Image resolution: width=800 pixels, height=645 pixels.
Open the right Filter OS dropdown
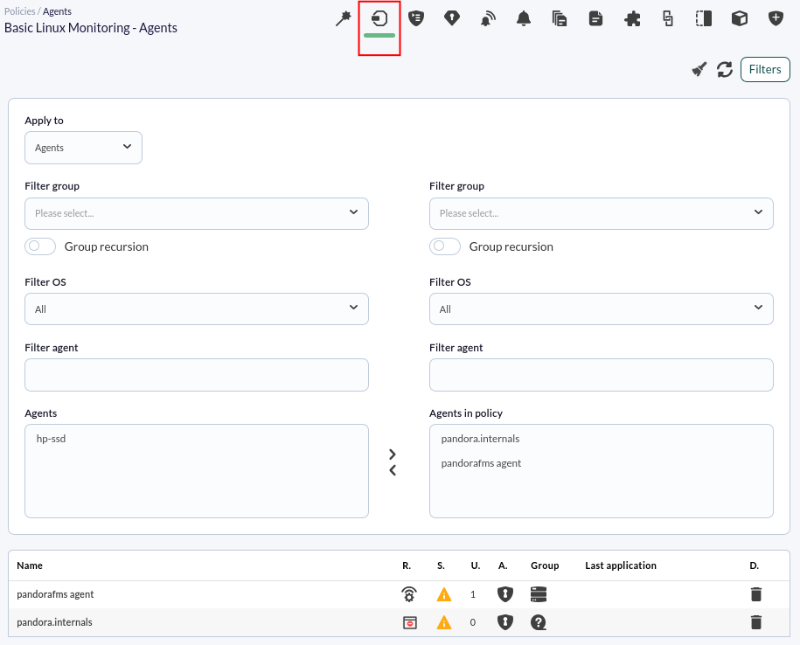coord(601,309)
